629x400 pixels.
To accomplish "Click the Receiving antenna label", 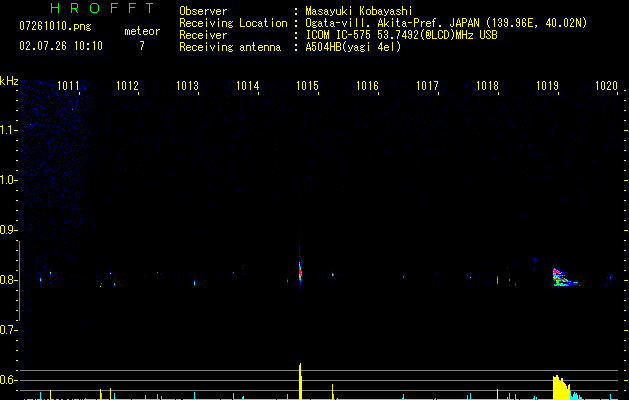I will (230, 47).
